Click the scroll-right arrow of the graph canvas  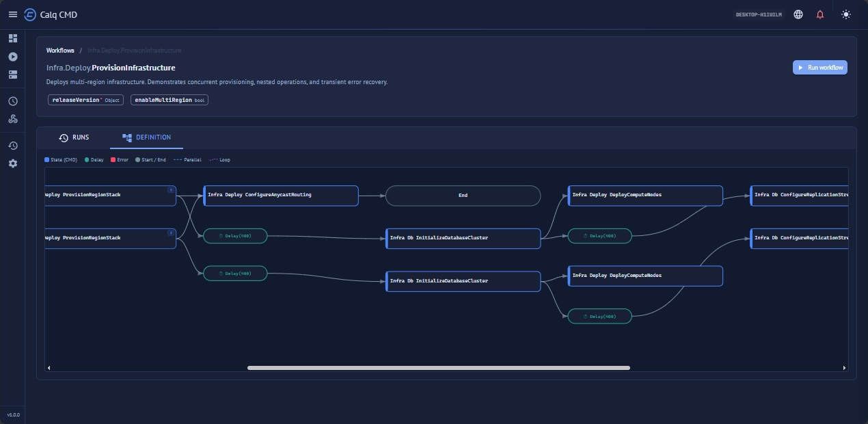pos(845,368)
